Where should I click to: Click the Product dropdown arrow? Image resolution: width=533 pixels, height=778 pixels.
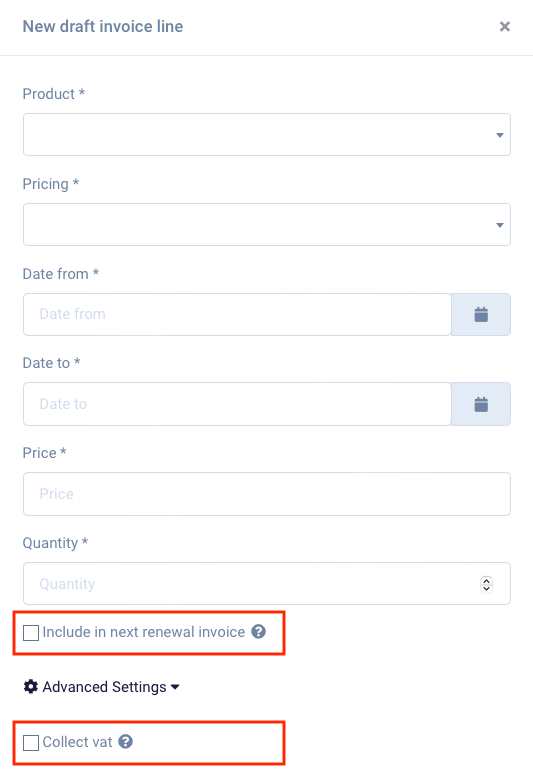[x=500, y=135]
